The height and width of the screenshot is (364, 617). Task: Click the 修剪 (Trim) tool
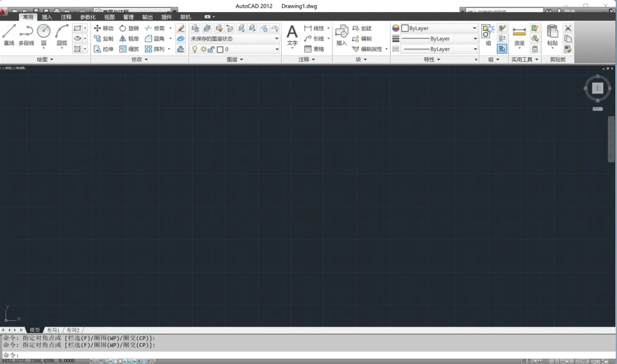(155, 29)
